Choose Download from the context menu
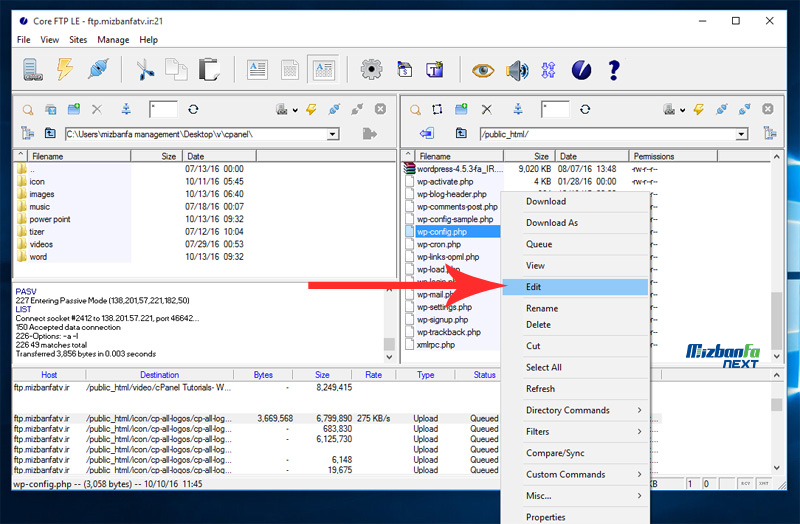 [576, 202]
